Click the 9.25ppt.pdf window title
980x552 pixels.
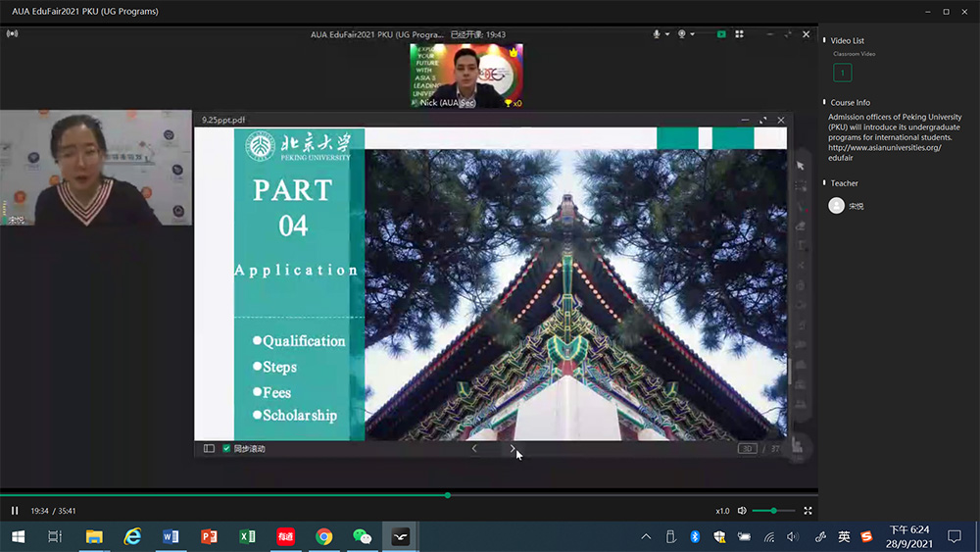(x=223, y=120)
